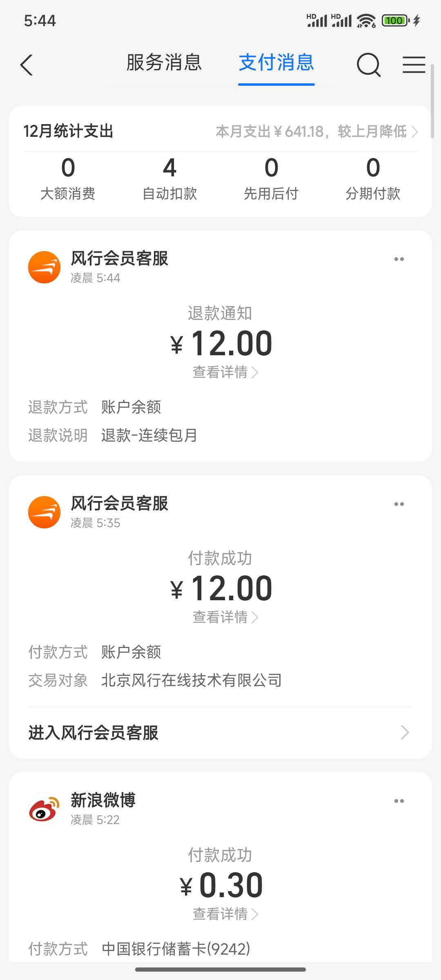Open more options on the Weibo payment card
This screenshot has height=980, width=441.
(399, 801)
